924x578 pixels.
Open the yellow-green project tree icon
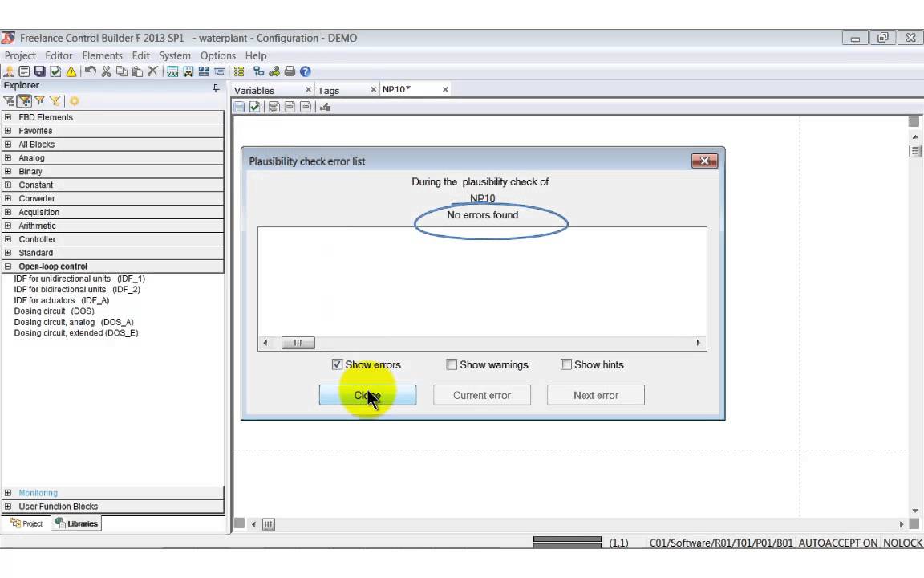[x=239, y=71]
